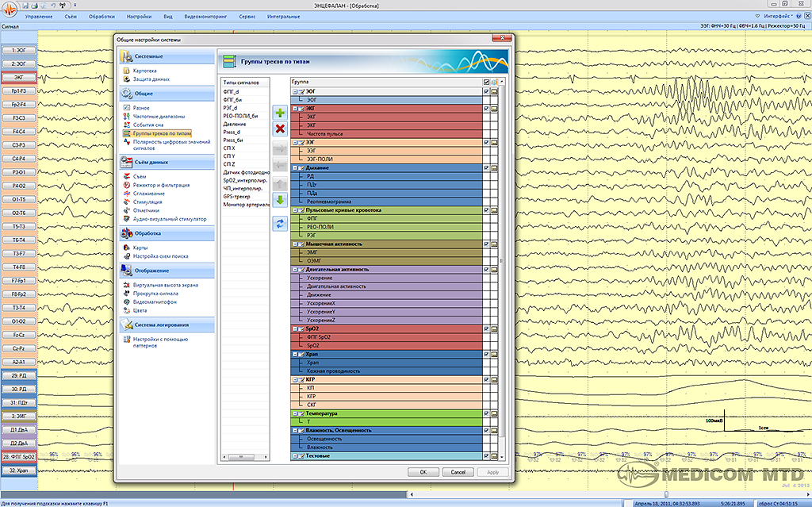This screenshot has height=507, width=812.
Task: Uncheck the КГР group checkbox
Action: pos(486,379)
